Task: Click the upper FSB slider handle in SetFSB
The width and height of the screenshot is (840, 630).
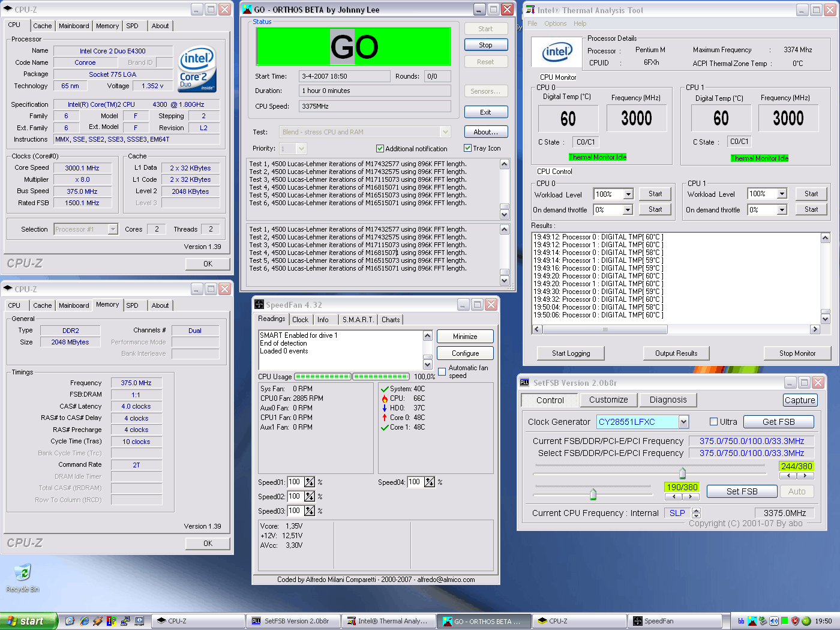Action: pos(682,473)
